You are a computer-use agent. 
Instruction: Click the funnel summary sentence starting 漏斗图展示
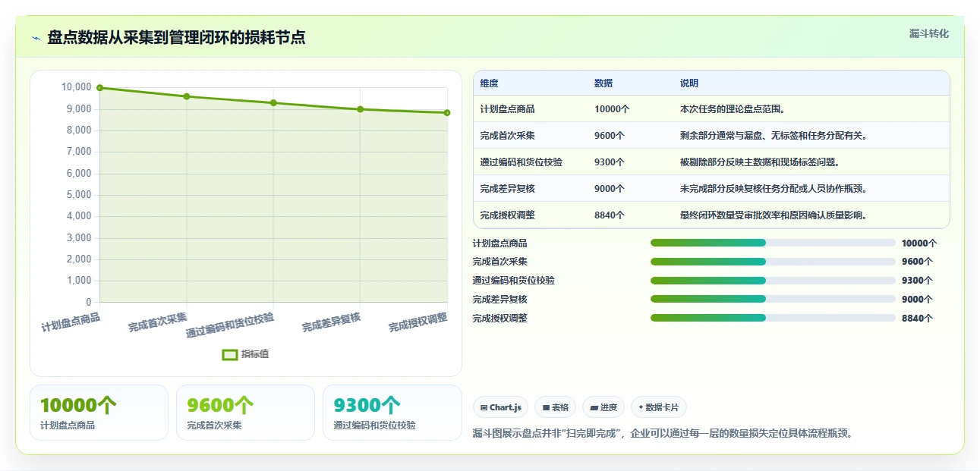tap(663, 434)
